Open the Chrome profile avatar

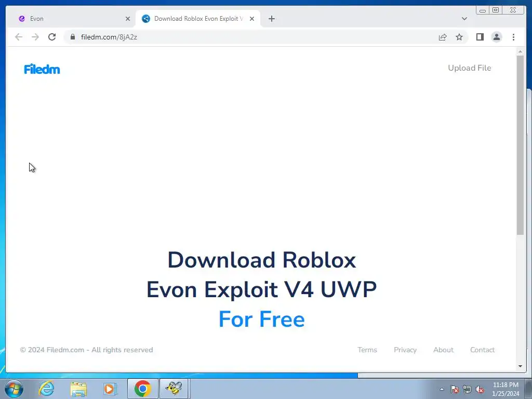pyautogui.click(x=496, y=37)
